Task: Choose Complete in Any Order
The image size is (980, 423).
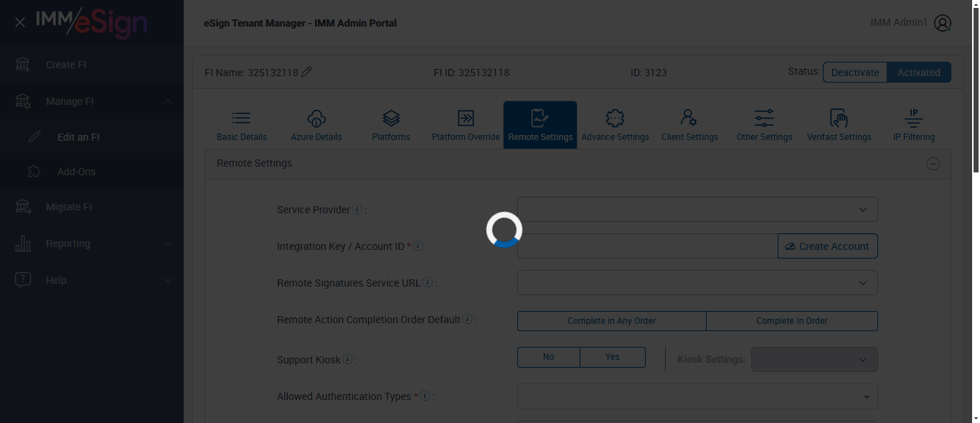Action: [x=612, y=321]
